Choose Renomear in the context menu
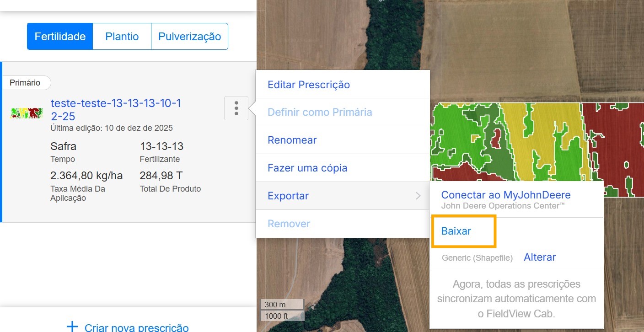This screenshot has height=332, width=644. (292, 140)
